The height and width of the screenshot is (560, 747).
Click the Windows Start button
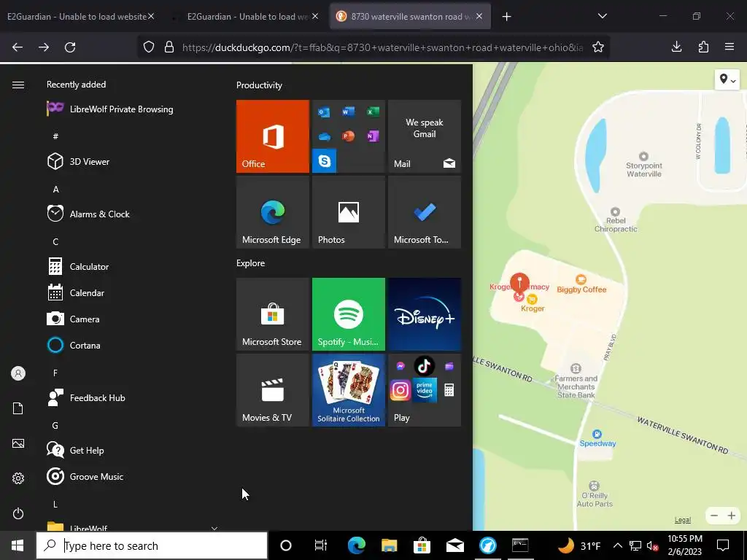pyautogui.click(x=18, y=545)
